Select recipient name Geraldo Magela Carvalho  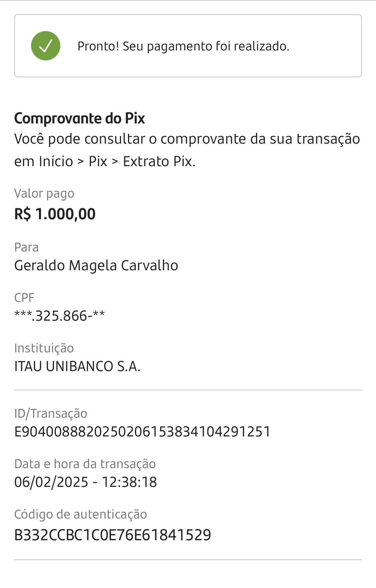coord(96,266)
